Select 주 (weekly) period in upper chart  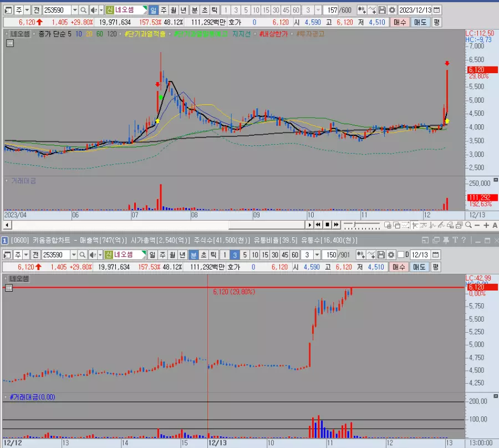[164, 10]
